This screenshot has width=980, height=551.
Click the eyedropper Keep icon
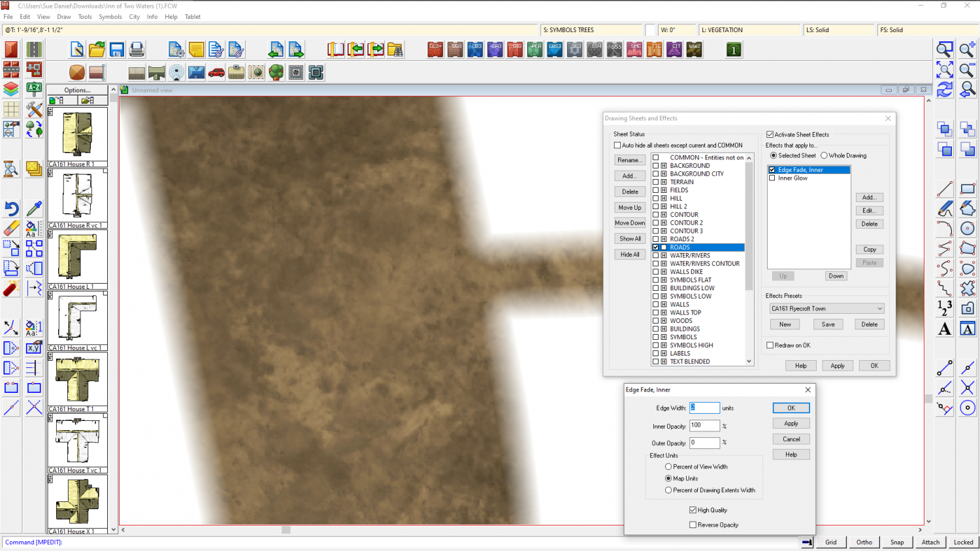pyautogui.click(x=34, y=209)
